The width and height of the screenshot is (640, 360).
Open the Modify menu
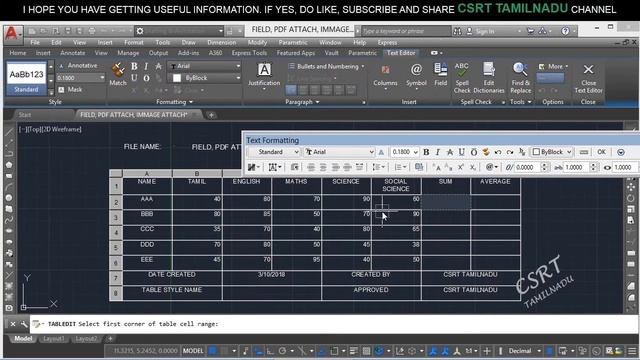click(257, 42)
